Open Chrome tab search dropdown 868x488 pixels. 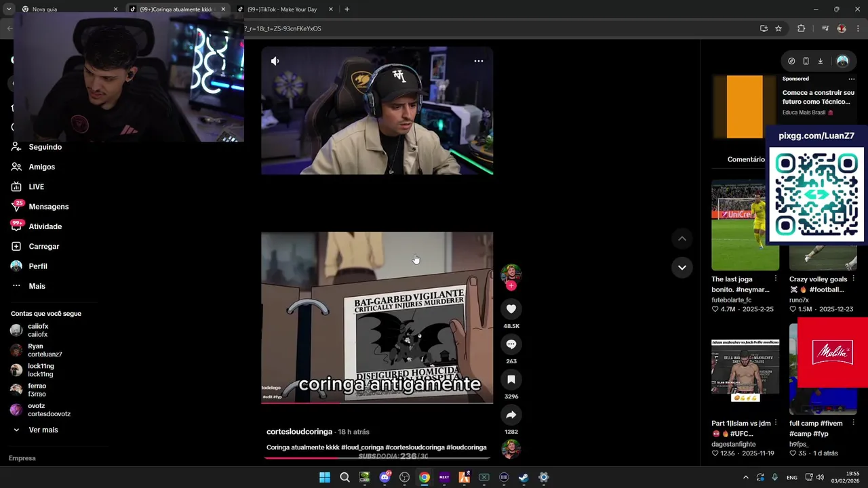(9, 9)
